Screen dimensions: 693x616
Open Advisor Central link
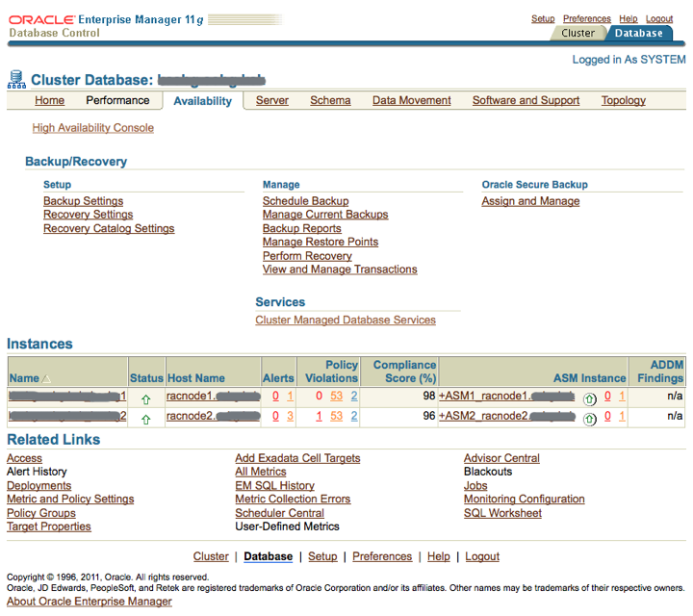(x=501, y=458)
